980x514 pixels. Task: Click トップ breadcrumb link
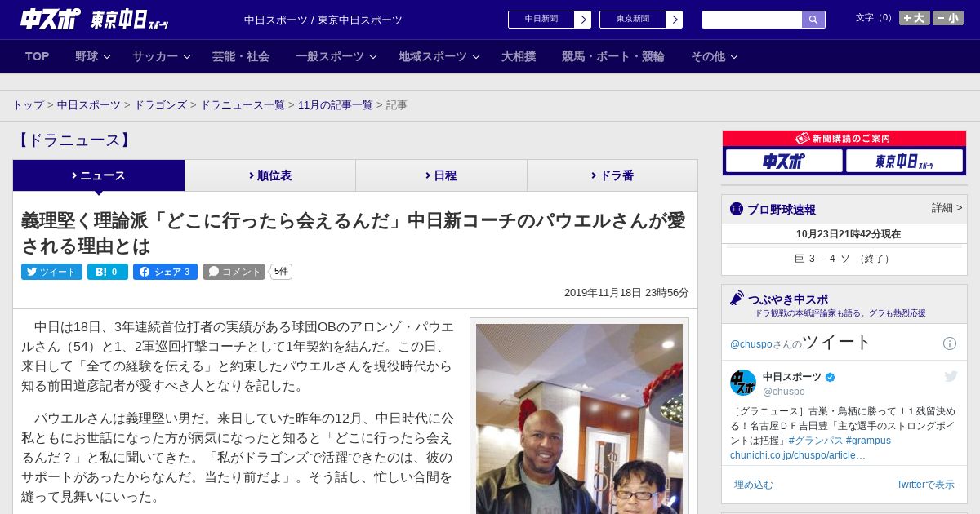(x=28, y=105)
